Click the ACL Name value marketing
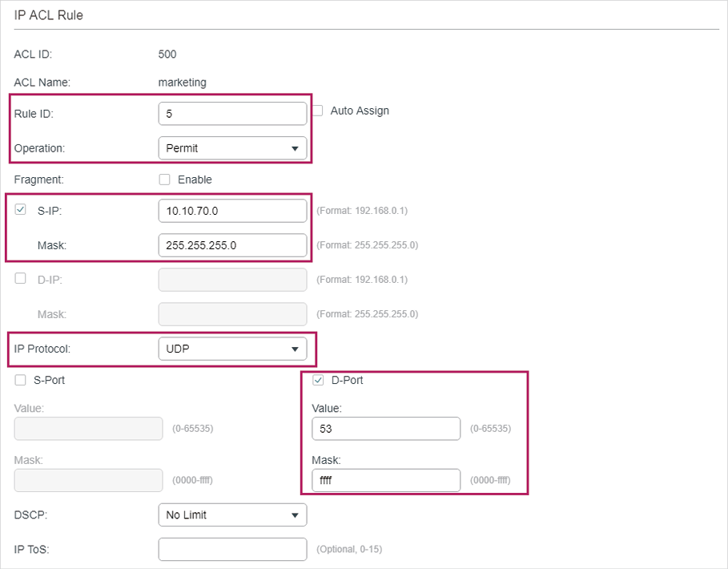728x569 pixels. 182,82
